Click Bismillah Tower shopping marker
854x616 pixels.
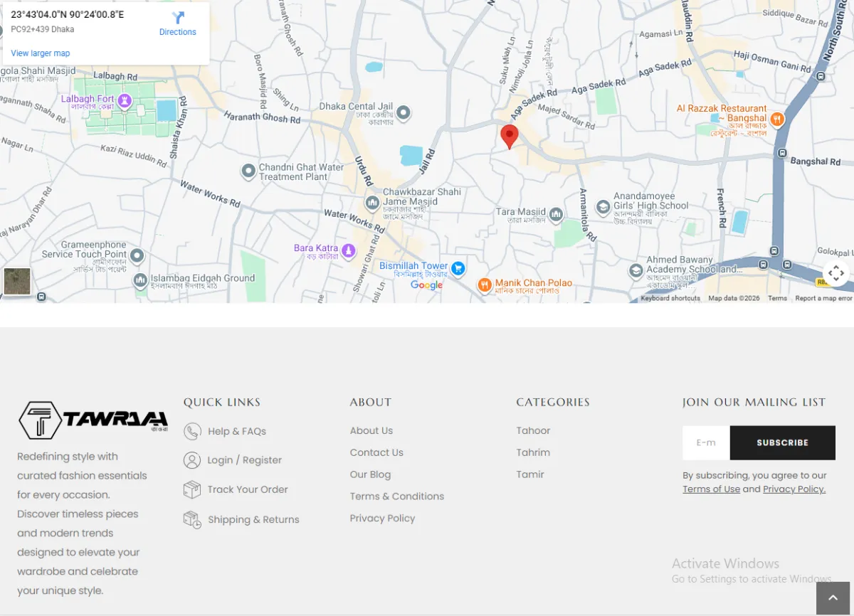pyautogui.click(x=458, y=268)
